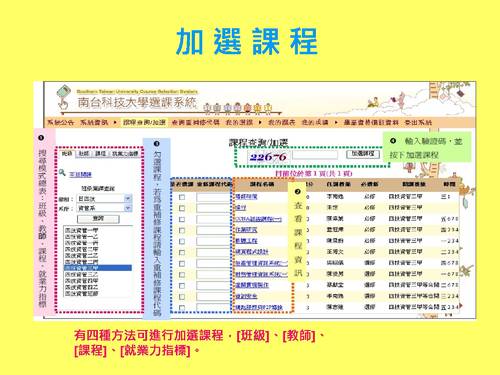Click the link beside the magnifier icon
Screen dimensions: 500x375
(80, 174)
